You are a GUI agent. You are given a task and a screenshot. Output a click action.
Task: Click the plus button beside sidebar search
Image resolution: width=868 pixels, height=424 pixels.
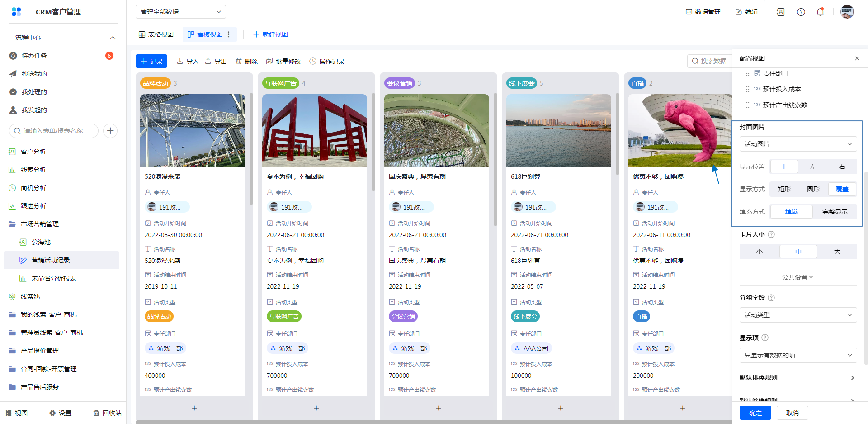pos(110,131)
